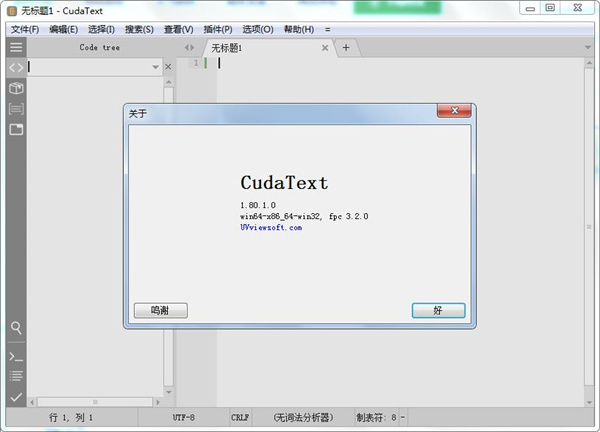600x432 pixels.
Task: Open the 选择(I) menu
Action: click(x=101, y=29)
